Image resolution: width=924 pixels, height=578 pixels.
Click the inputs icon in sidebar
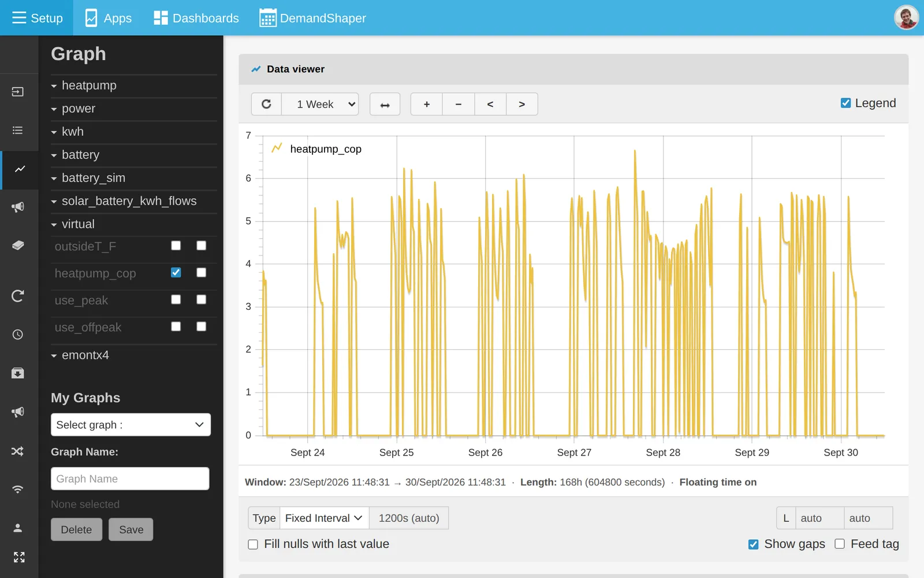[18, 92]
